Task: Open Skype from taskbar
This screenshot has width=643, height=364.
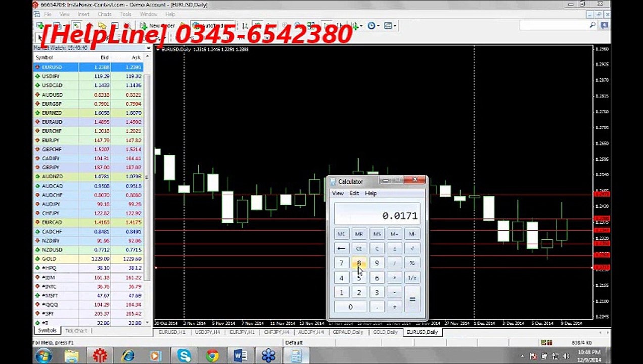Action: (x=184, y=356)
